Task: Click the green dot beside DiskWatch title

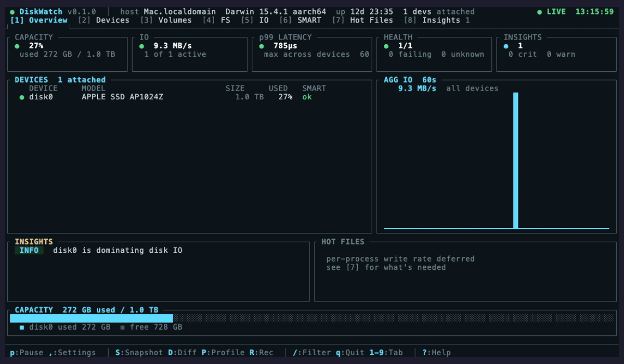Action: click(12, 11)
